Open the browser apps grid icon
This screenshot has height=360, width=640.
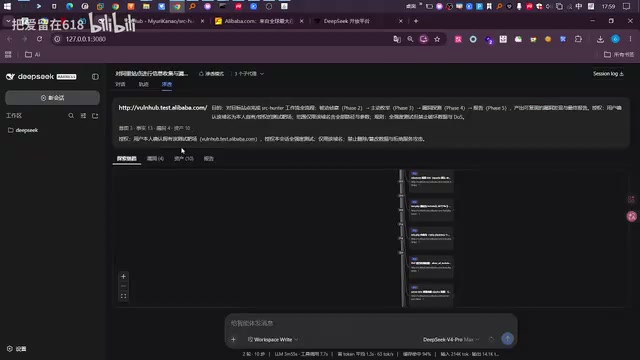tap(8, 55)
